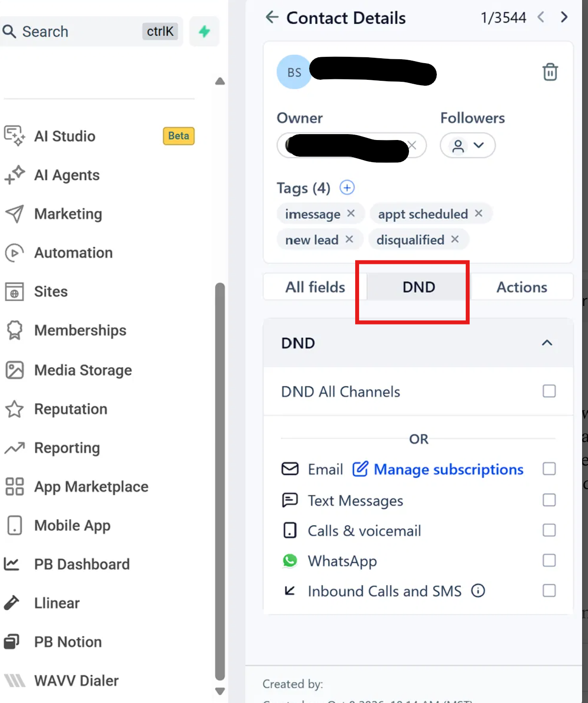Select the DND tab
The height and width of the screenshot is (703, 588).
coord(419,287)
